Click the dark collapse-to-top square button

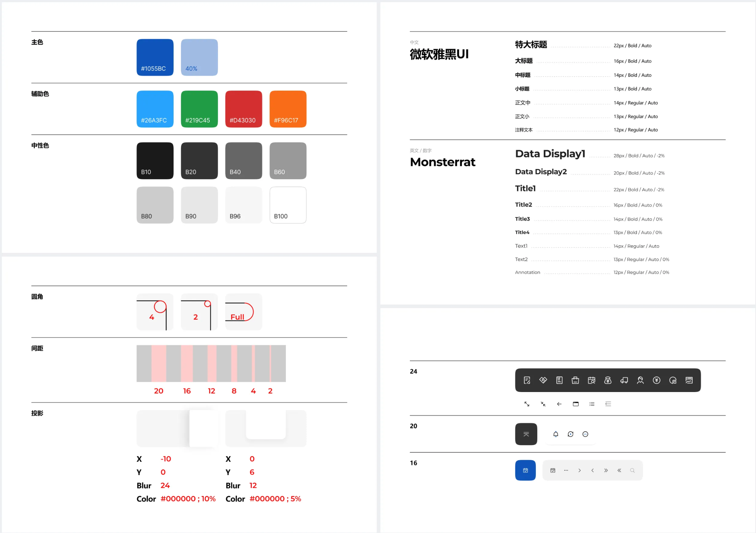[526, 434]
